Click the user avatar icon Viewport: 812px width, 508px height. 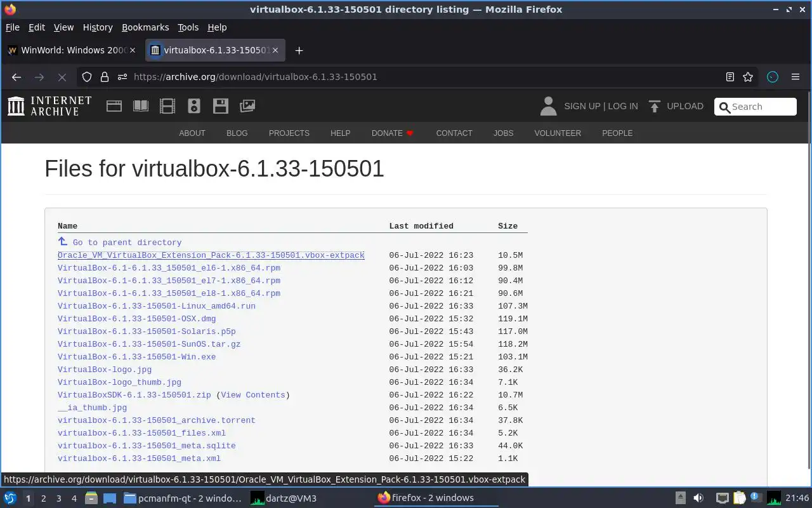[548, 106]
